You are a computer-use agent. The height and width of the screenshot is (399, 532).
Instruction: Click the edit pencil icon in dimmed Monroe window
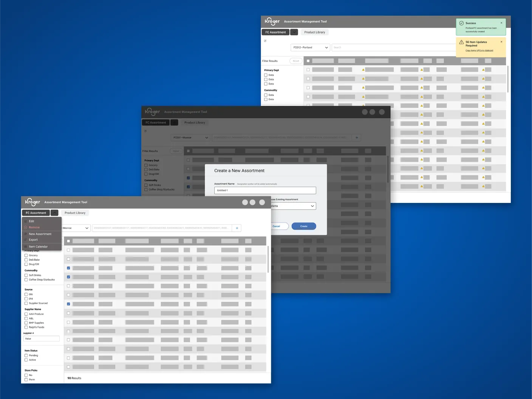(x=145, y=131)
